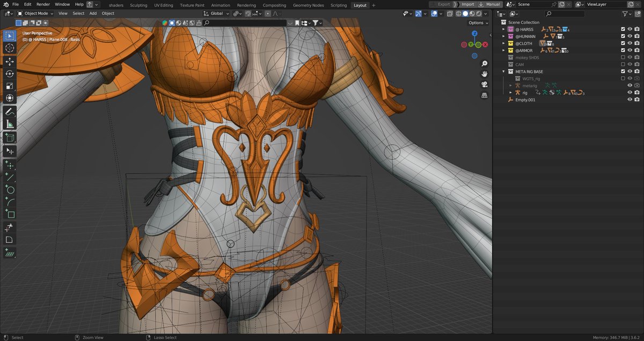
Task: Choose the Move tool
Action: pyautogui.click(x=10, y=62)
